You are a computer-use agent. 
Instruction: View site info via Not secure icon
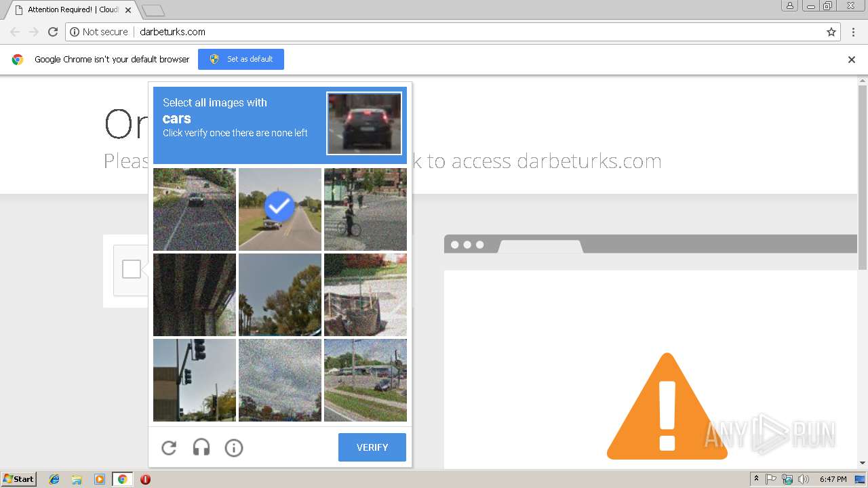click(75, 32)
